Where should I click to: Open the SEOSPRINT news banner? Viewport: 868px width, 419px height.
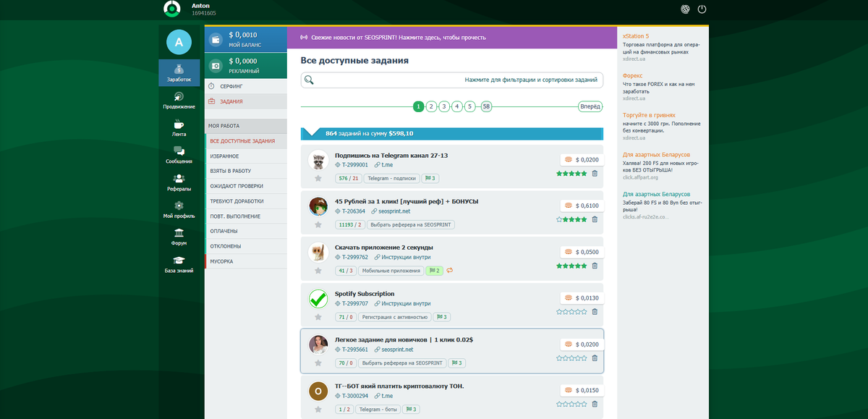[452, 37]
